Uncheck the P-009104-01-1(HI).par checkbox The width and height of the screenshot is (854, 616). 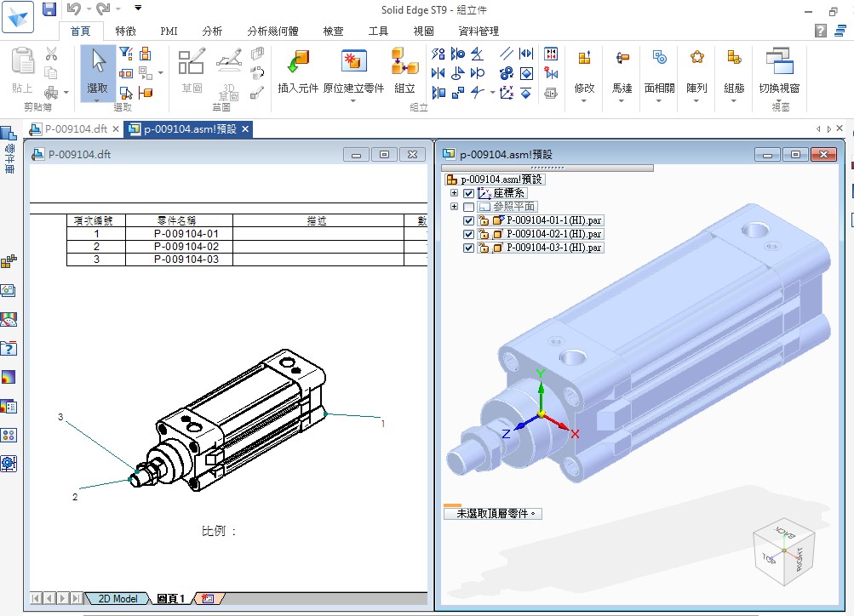point(468,220)
